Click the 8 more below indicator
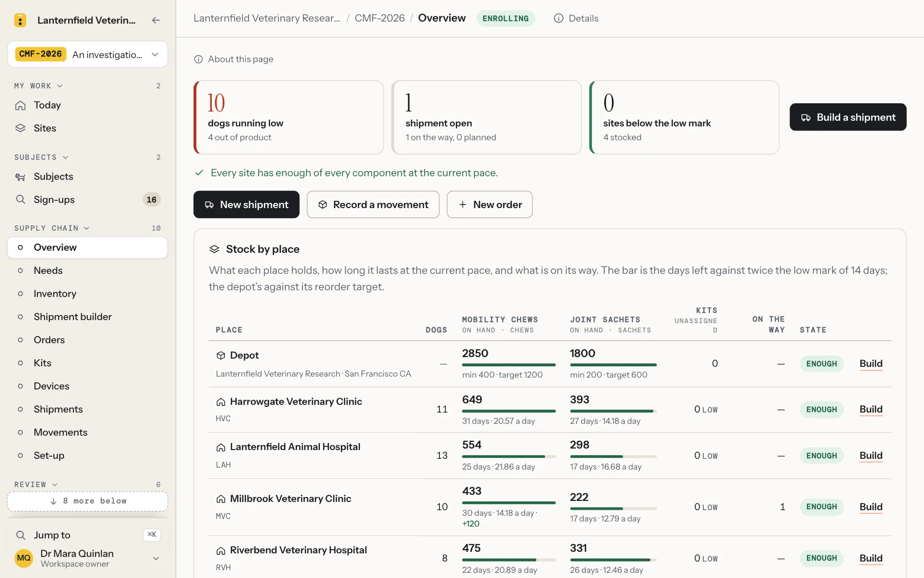The height and width of the screenshot is (578, 924). (x=88, y=501)
